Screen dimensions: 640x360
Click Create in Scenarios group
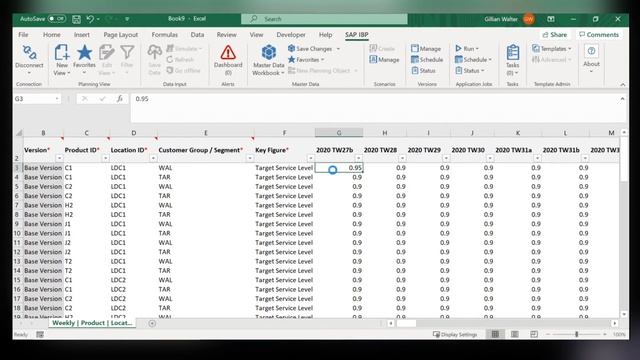point(382,49)
